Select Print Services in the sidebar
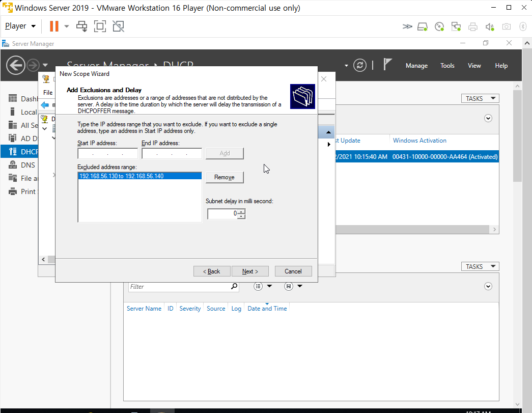532x413 pixels. pyautogui.click(x=23, y=191)
